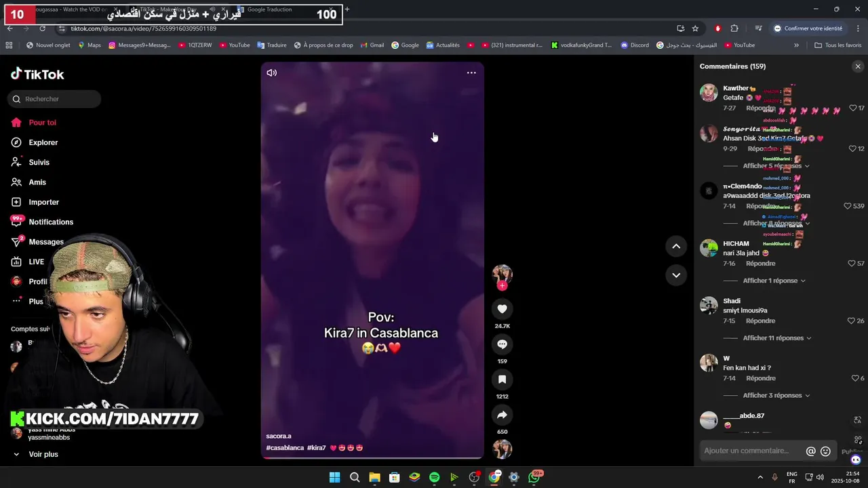Image resolution: width=868 pixels, height=488 pixels.
Task: Open a new browser tab with the plus
Action: (x=347, y=9)
